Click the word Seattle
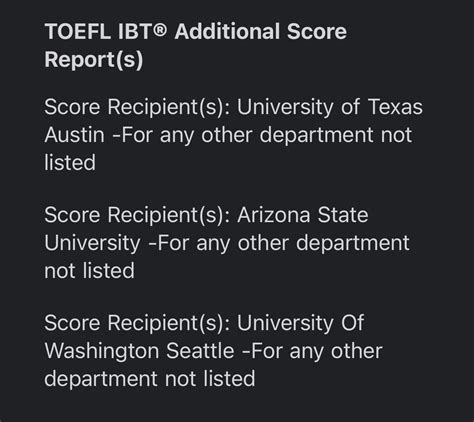The width and height of the screenshot is (474, 422). 200,351
